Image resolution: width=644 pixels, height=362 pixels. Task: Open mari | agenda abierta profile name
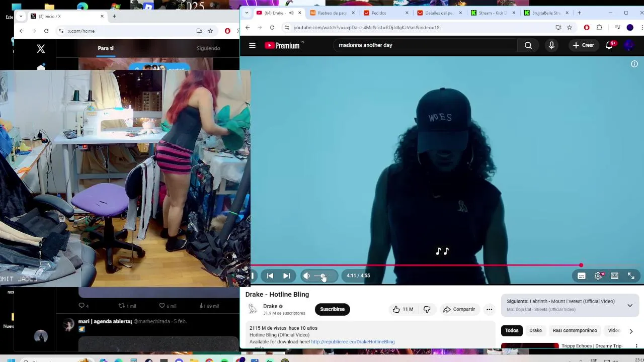pos(105,321)
